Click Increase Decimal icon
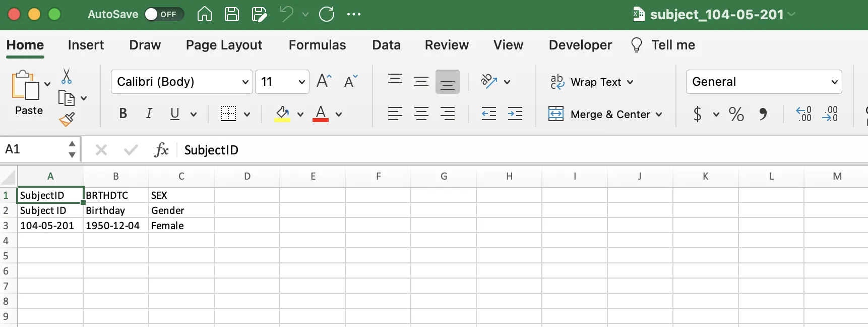This screenshot has width=868, height=327. click(x=803, y=114)
